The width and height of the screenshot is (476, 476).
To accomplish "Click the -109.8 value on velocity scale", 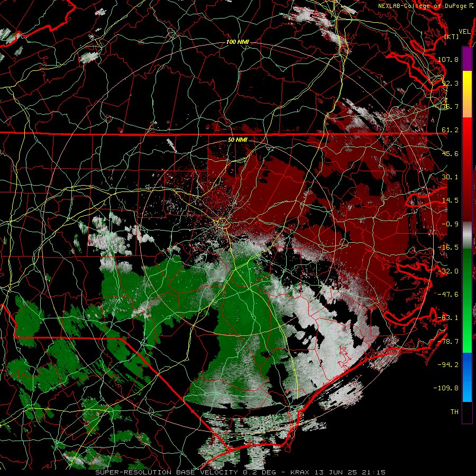I will click(x=446, y=388).
